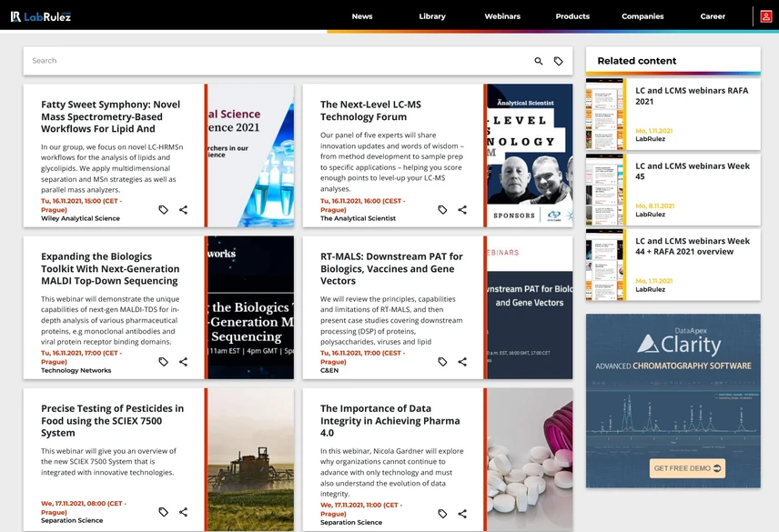Viewport: 779px width, 532px height.
Task: Open Expanding the Biologics Toolkit title
Action: coord(110,268)
